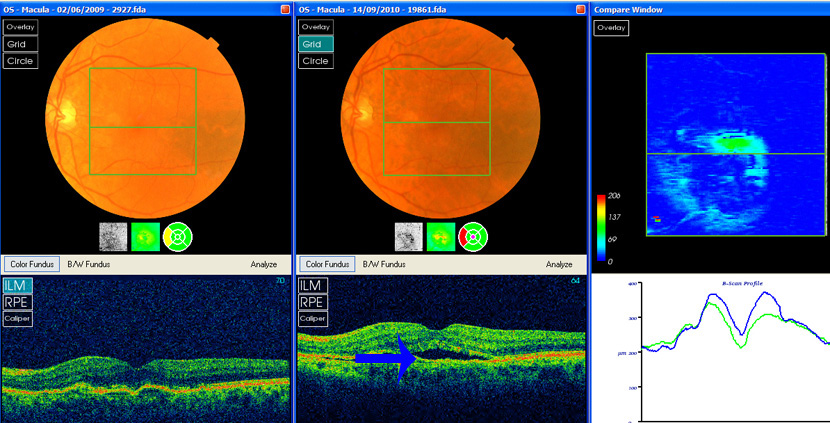Click circular ETDRS grid icon in 2009 scan
Screen dimensions: 830x423
(178, 236)
